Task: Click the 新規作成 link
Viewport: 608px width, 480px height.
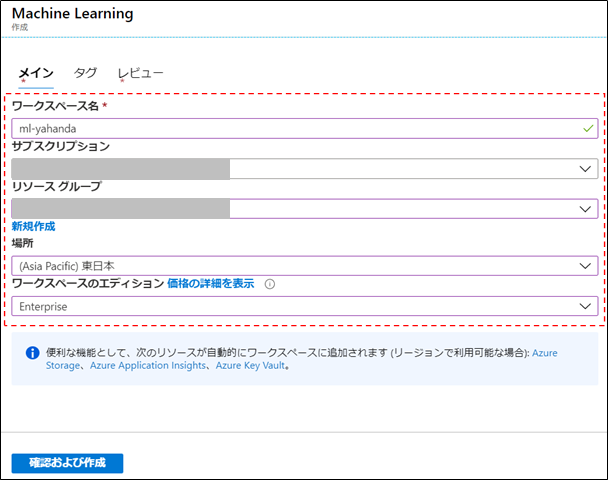Action: click(x=33, y=226)
